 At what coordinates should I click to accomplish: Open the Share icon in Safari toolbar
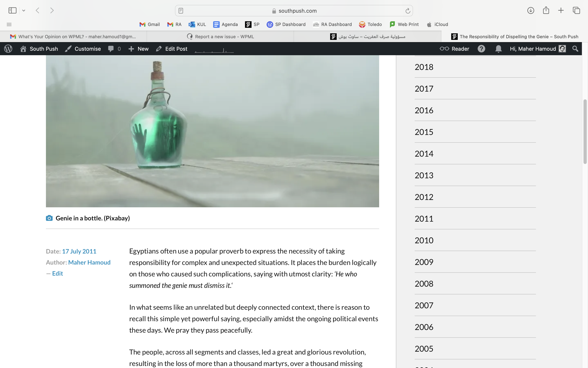pyautogui.click(x=546, y=10)
